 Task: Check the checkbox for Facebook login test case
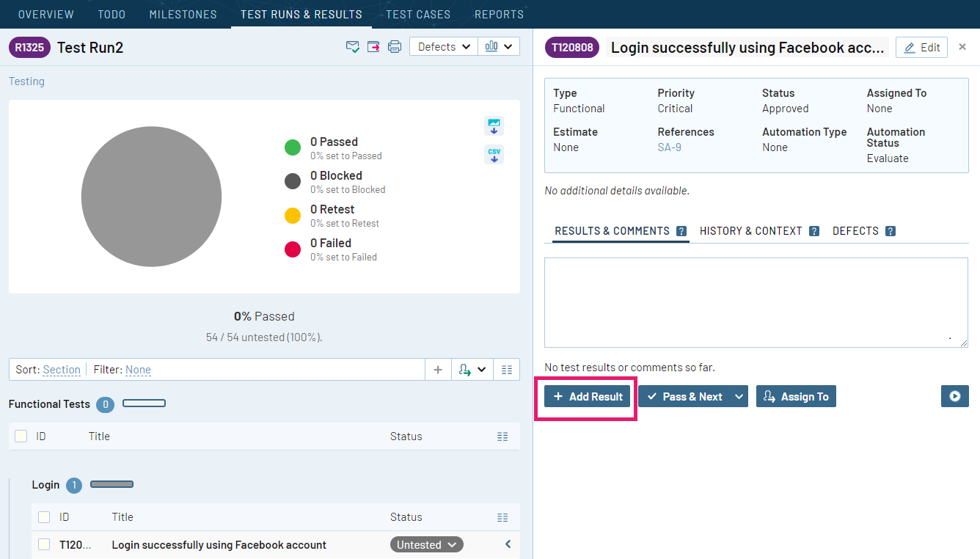(44, 544)
